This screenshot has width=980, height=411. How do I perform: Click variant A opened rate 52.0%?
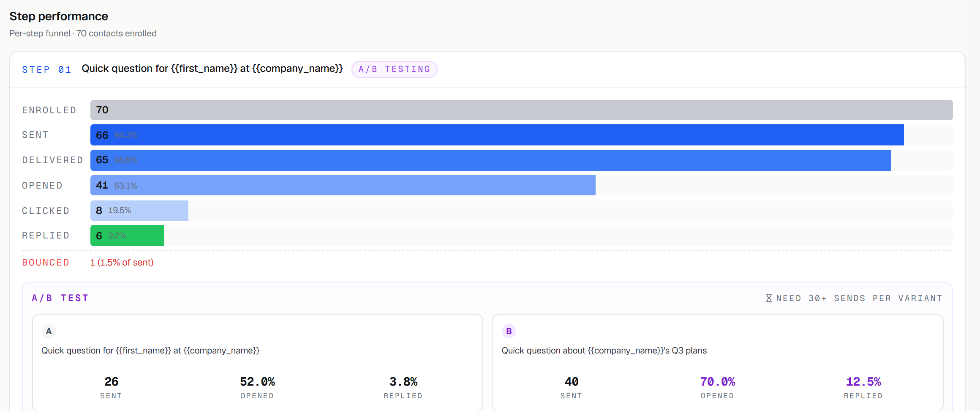[257, 382]
